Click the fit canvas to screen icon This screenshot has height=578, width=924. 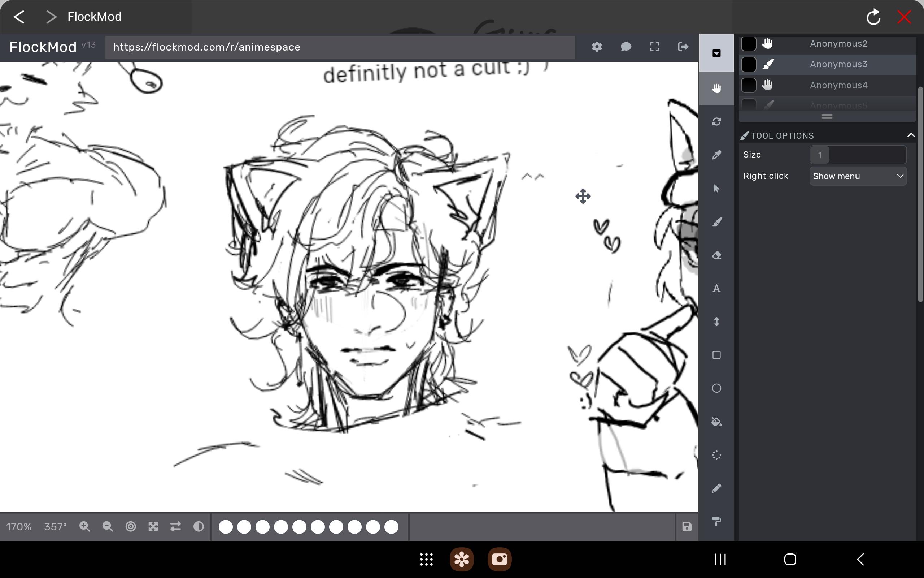coord(153,526)
